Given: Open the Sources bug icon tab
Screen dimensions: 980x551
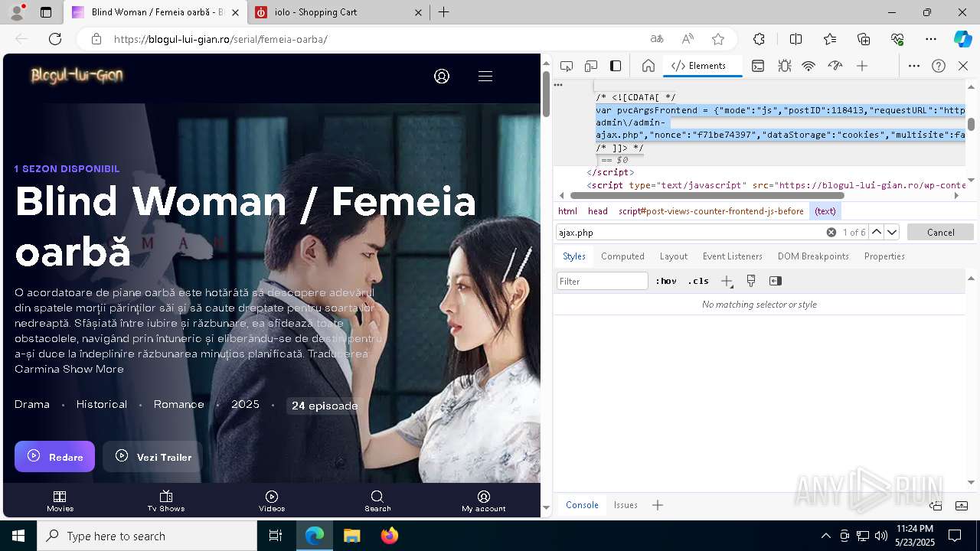Looking at the screenshot, I should pyautogui.click(x=784, y=66).
